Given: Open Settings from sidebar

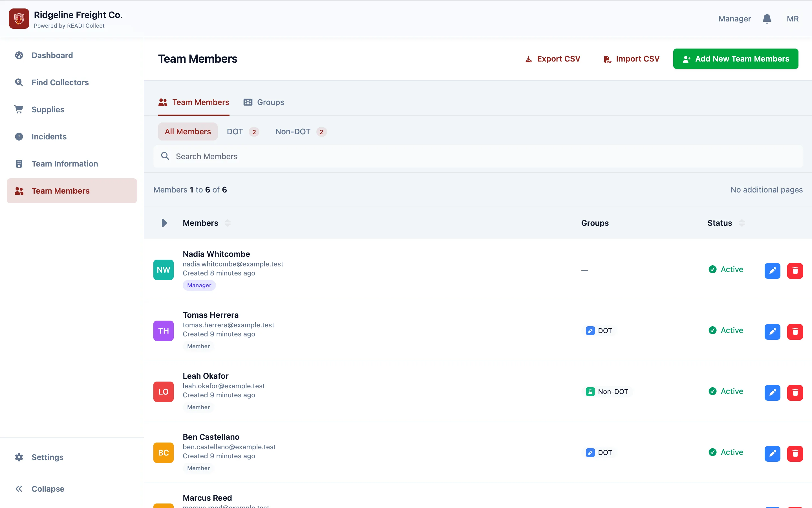Looking at the screenshot, I should pyautogui.click(x=72, y=457).
